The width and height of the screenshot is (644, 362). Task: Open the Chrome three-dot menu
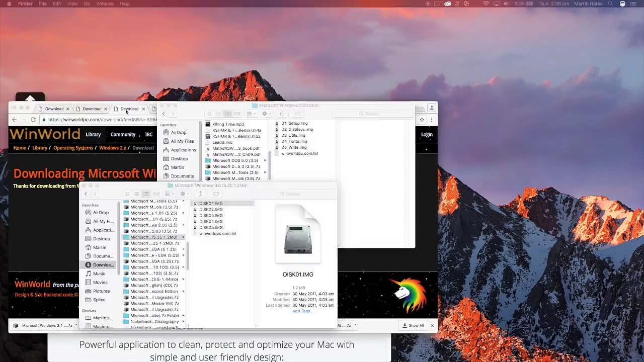tap(431, 120)
